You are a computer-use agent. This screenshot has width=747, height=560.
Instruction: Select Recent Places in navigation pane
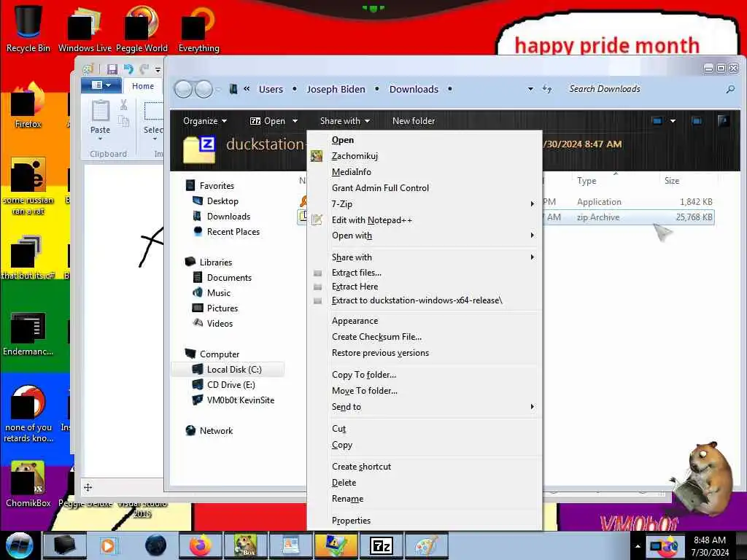point(233,231)
